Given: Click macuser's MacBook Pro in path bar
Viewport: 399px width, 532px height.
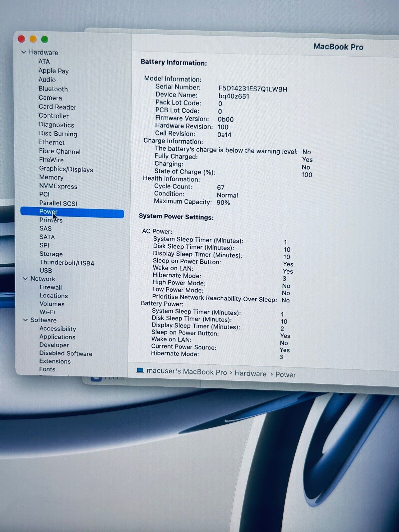Looking at the screenshot, I should point(187,371).
